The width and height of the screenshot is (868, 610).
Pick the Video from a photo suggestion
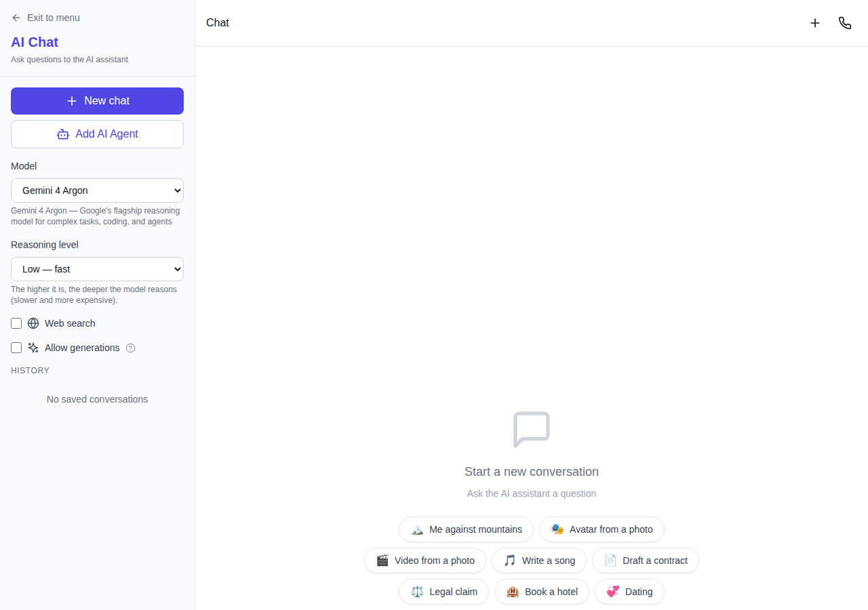coord(425,561)
